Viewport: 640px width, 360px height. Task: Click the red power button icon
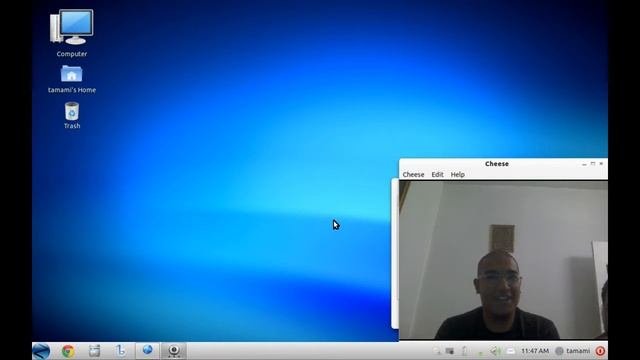coord(600,351)
